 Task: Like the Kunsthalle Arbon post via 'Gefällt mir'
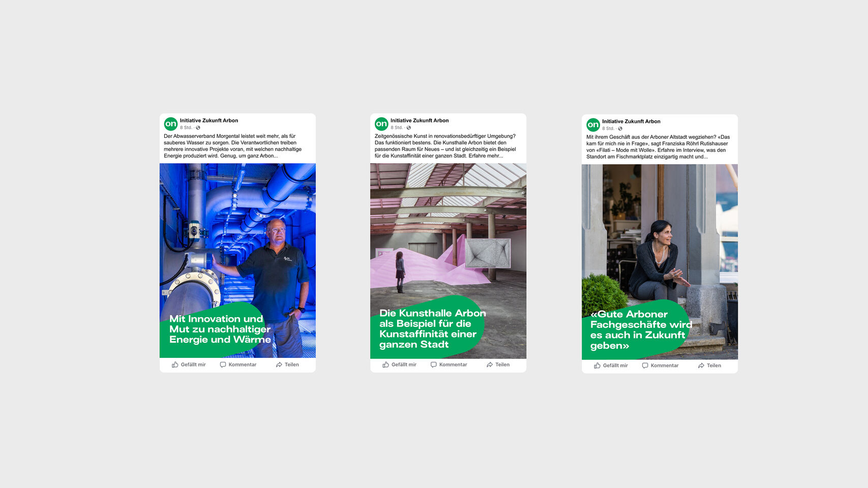[x=399, y=364]
